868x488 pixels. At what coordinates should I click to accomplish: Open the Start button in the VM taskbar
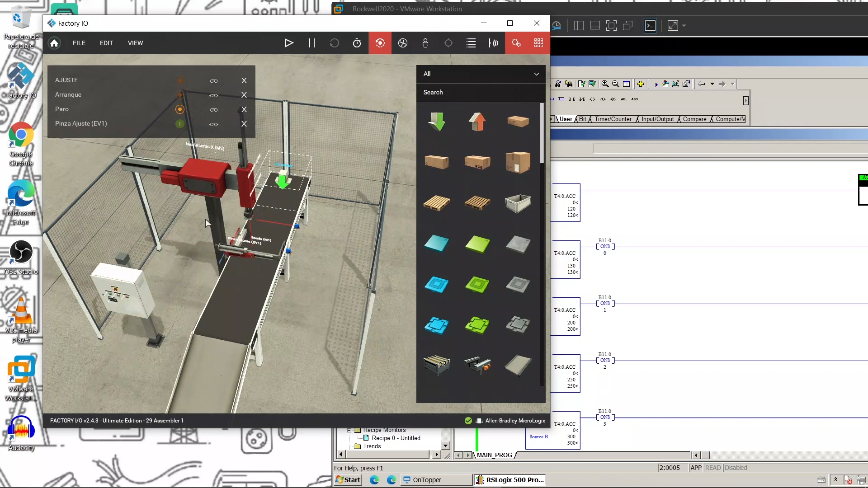click(348, 480)
